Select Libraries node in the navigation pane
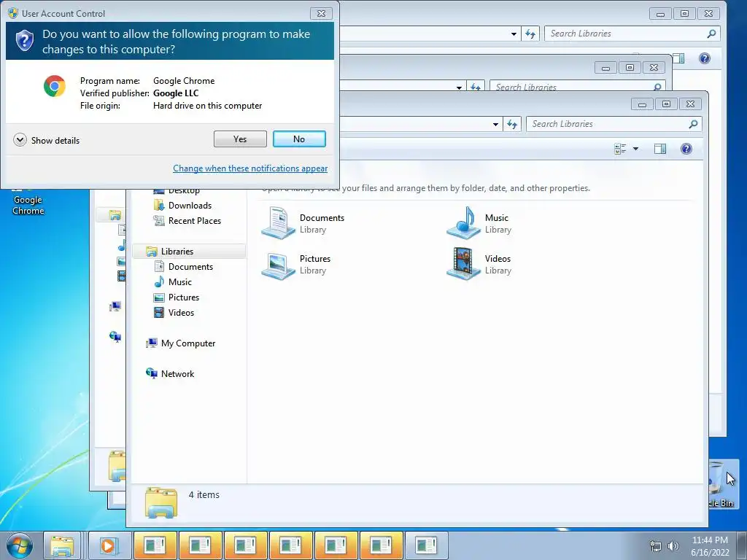Viewport: 747px width, 560px height. [189, 251]
